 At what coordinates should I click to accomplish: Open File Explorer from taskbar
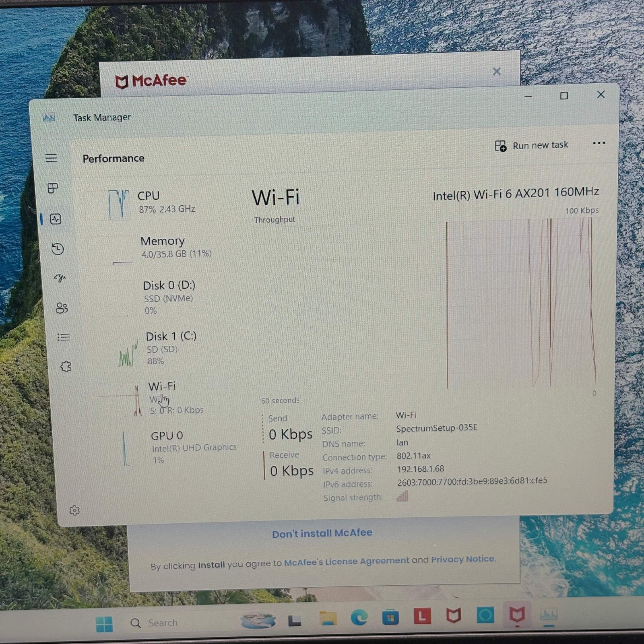tap(328, 618)
